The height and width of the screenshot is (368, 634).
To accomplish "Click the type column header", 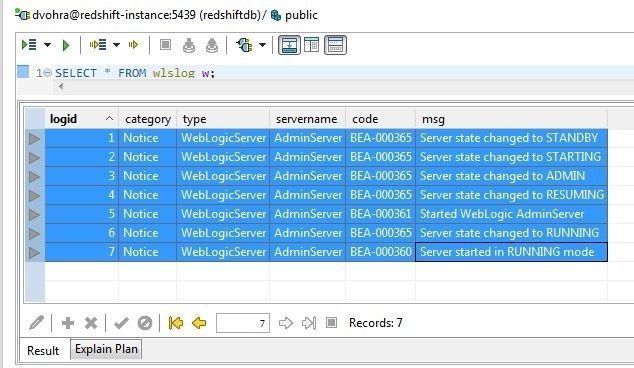I will pos(223,119).
